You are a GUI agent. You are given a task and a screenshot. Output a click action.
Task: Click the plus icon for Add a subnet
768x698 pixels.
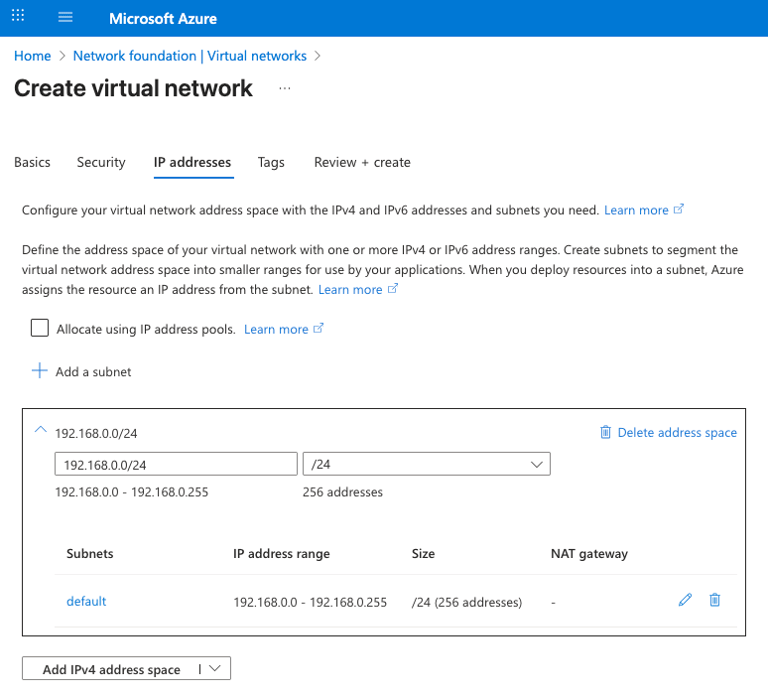click(x=40, y=371)
